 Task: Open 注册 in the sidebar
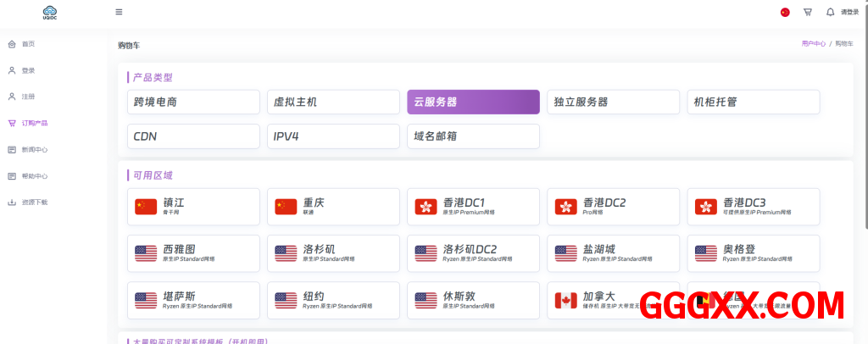point(28,97)
